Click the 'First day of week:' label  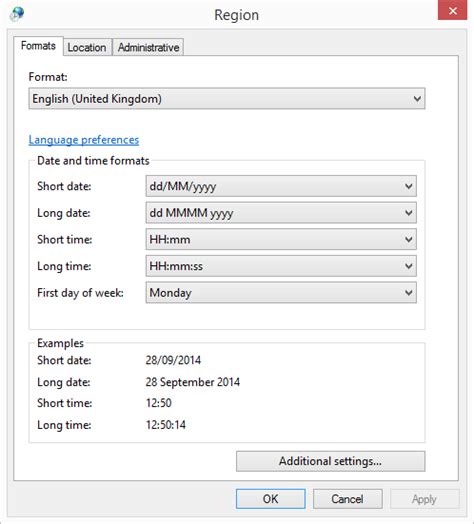[80, 293]
